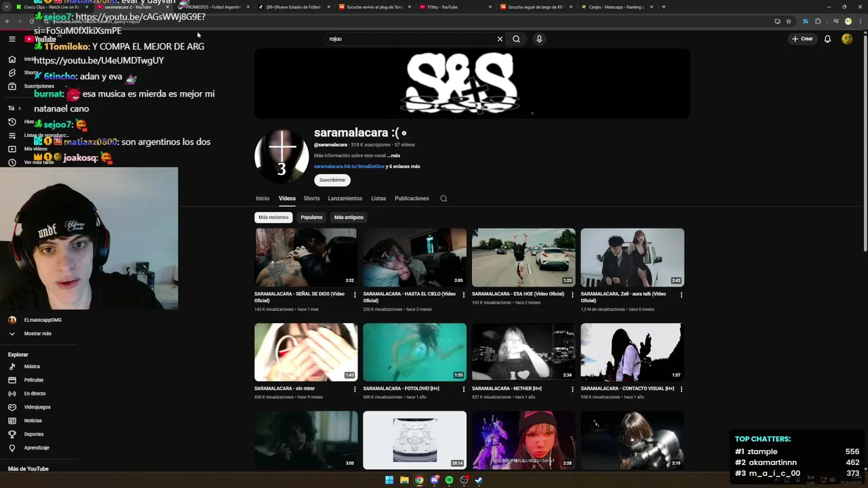Open the options menu for NETHER video
The width and height of the screenshot is (868, 488).
pos(572,390)
